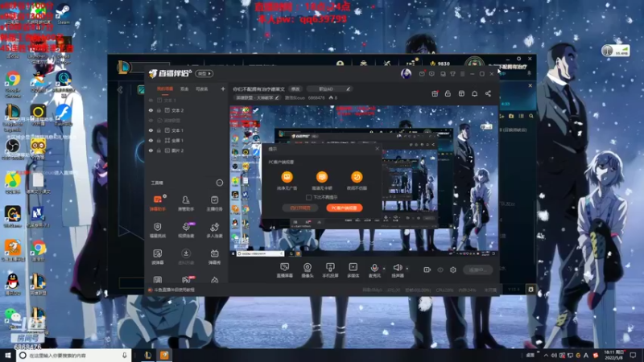Screen dimensions: 644x362
Task: Open the 视频连麦 tool
Action: (x=186, y=230)
